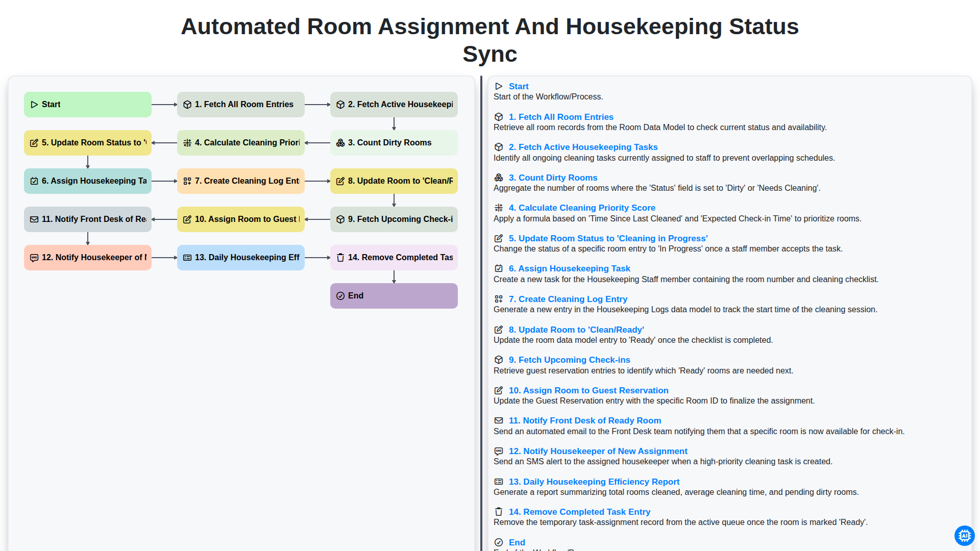Click the check-circle icon in End node
The width and height of the screenshot is (980, 551).
click(x=340, y=296)
